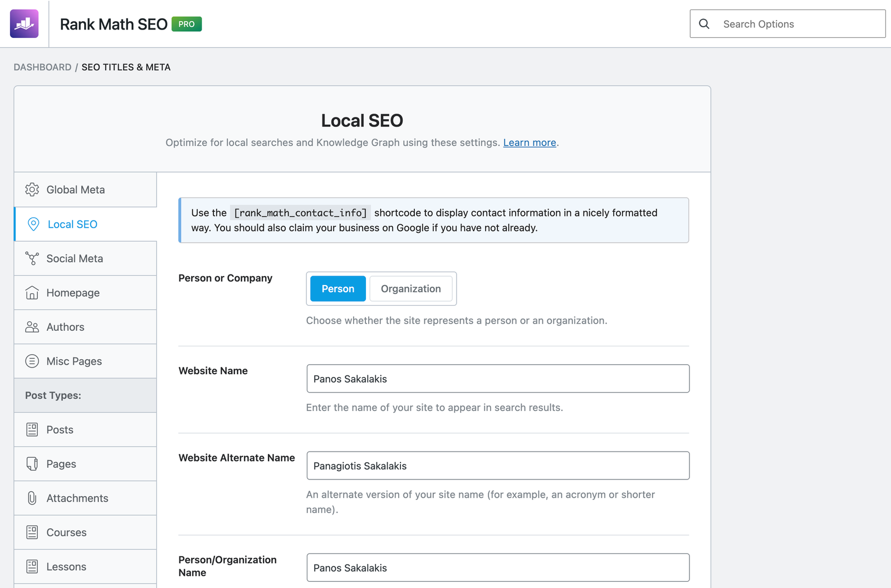Open the Posts post type tab
Viewport: 891px width, 588px height.
(x=85, y=430)
